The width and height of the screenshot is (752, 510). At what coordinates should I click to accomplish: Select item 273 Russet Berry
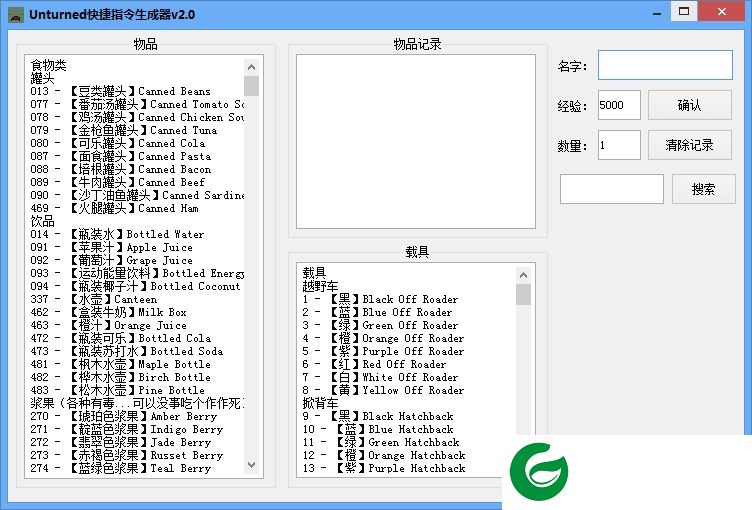coord(126,455)
